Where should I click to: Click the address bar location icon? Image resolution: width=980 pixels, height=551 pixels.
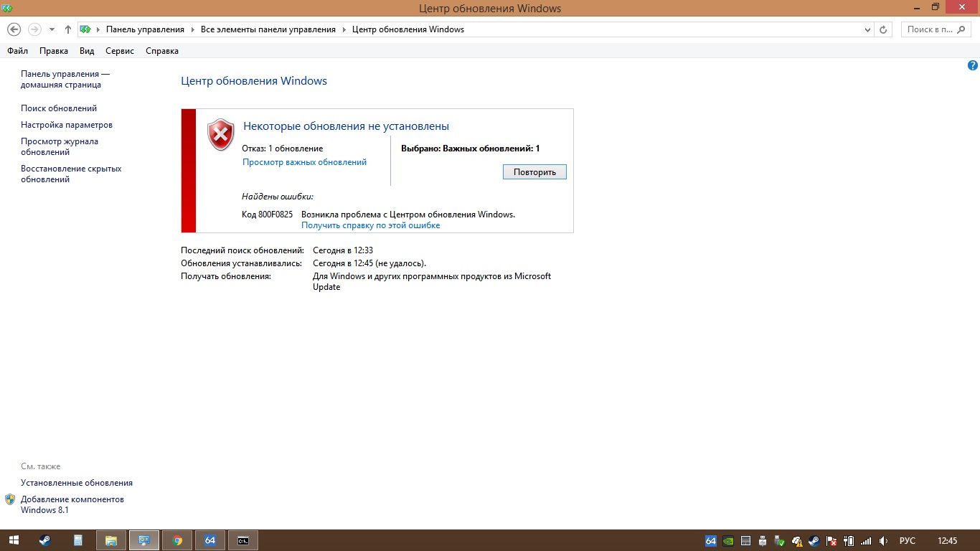(x=85, y=29)
